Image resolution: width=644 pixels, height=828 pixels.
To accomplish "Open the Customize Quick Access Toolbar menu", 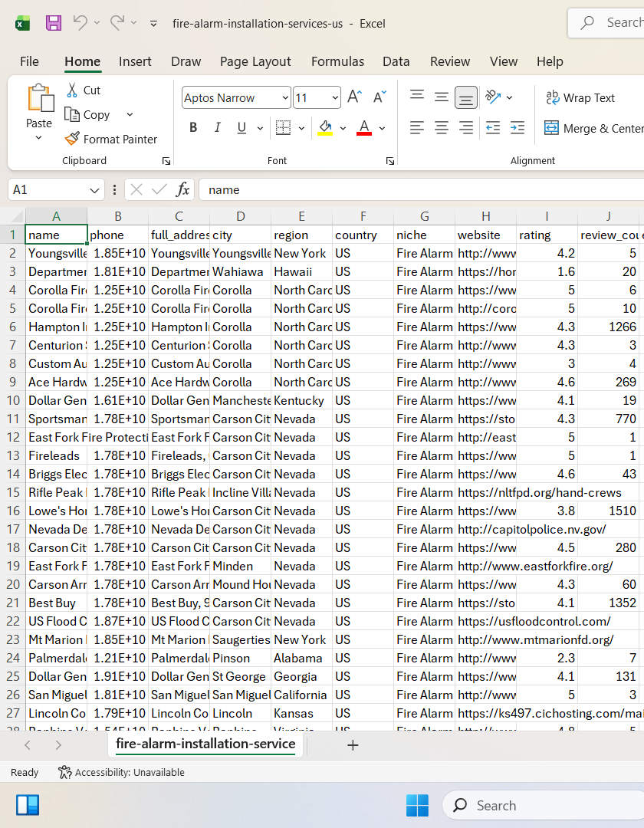I will coord(153,24).
